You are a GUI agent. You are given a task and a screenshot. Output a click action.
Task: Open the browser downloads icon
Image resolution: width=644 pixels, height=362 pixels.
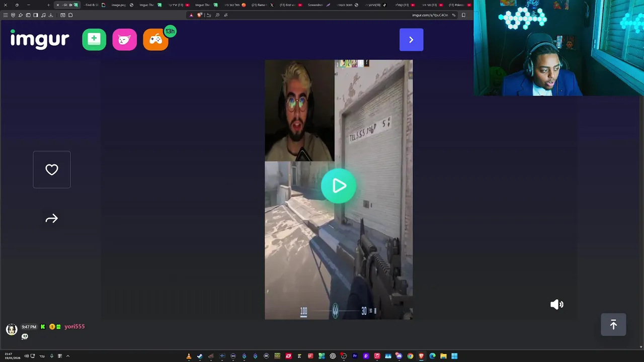51,15
